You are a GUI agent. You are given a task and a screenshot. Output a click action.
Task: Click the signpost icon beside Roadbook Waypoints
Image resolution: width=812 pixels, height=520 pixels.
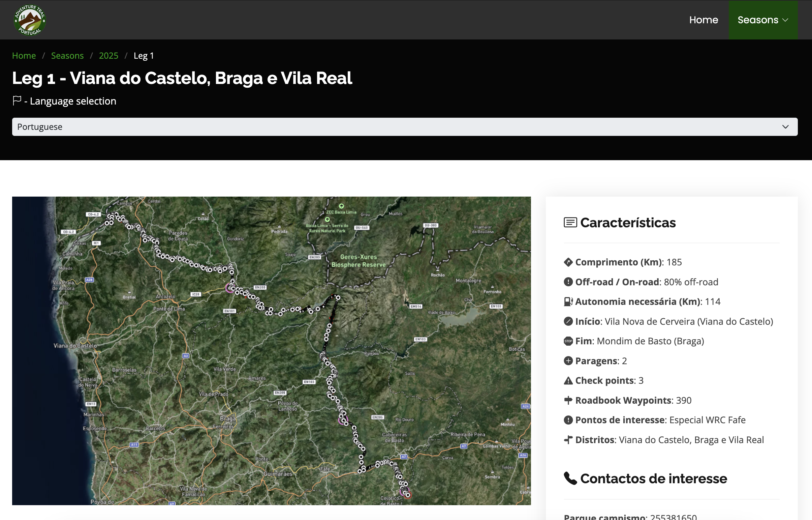click(568, 400)
